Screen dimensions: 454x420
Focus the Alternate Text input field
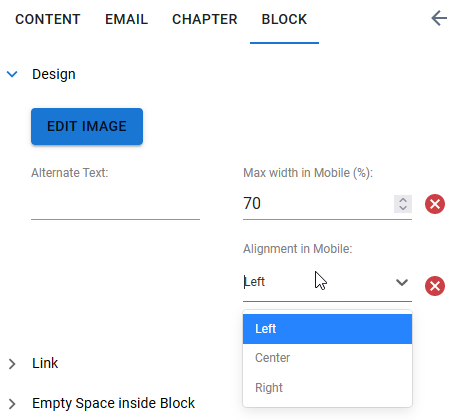coord(115,204)
